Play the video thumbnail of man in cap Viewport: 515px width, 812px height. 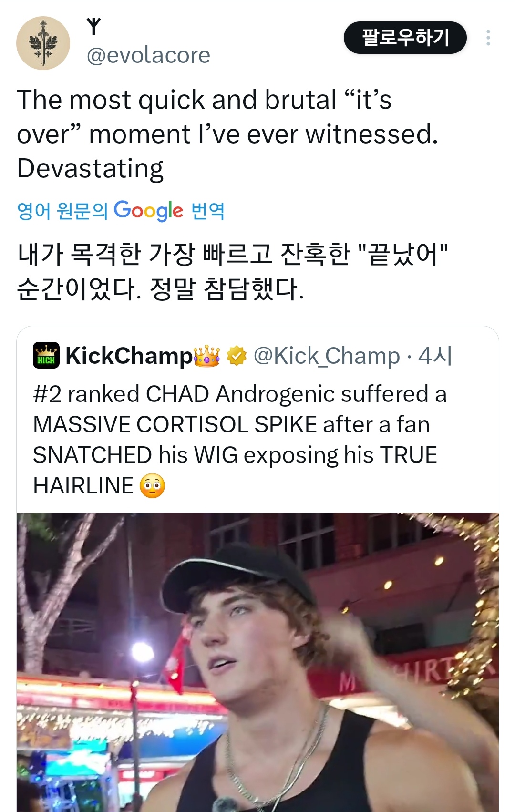pyautogui.click(x=257, y=662)
